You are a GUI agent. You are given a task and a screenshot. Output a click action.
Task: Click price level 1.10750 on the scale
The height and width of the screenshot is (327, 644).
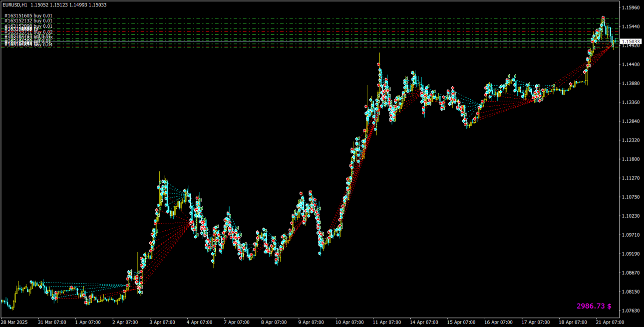pyautogui.click(x=631, y=197)
